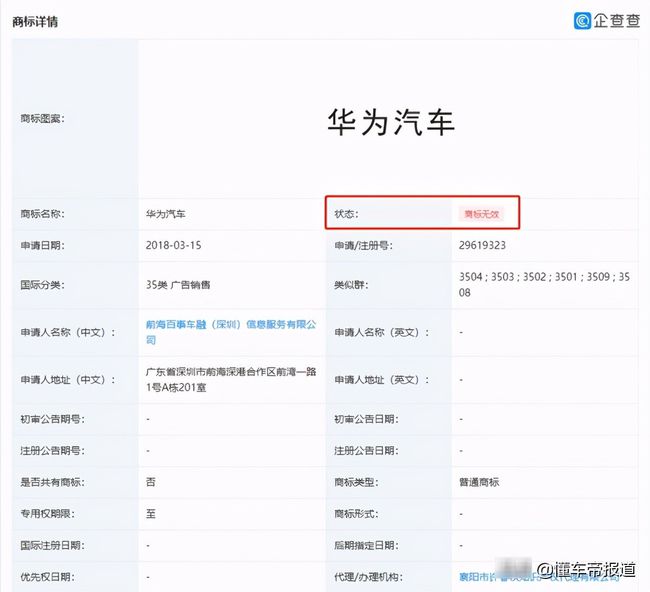Select the class value 35类 广告销售

178,285
